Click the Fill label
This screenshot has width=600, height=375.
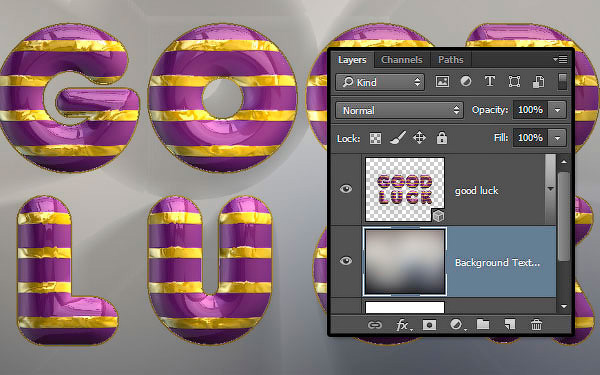[501, 137]
